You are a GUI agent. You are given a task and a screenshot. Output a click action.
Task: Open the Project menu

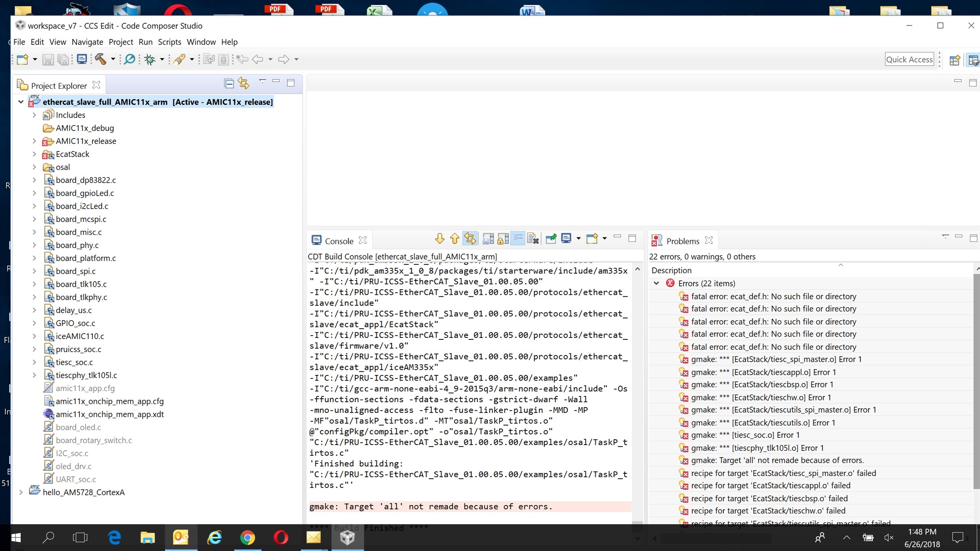(121, 42)
